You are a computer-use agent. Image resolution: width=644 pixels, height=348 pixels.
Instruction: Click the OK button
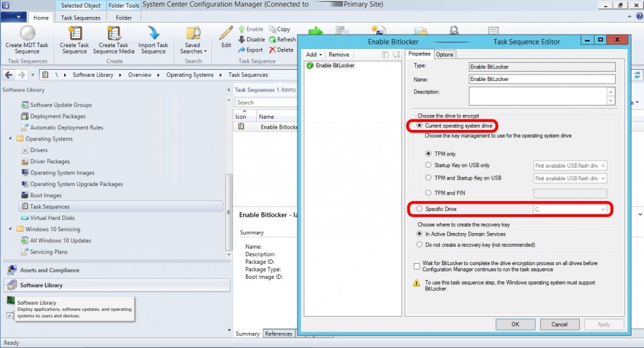(515, 324)
